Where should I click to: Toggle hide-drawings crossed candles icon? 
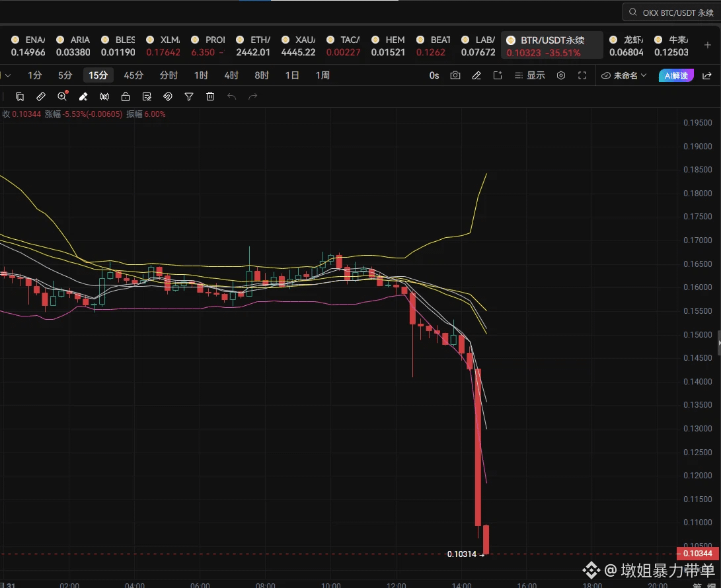(x=104, y=96)
